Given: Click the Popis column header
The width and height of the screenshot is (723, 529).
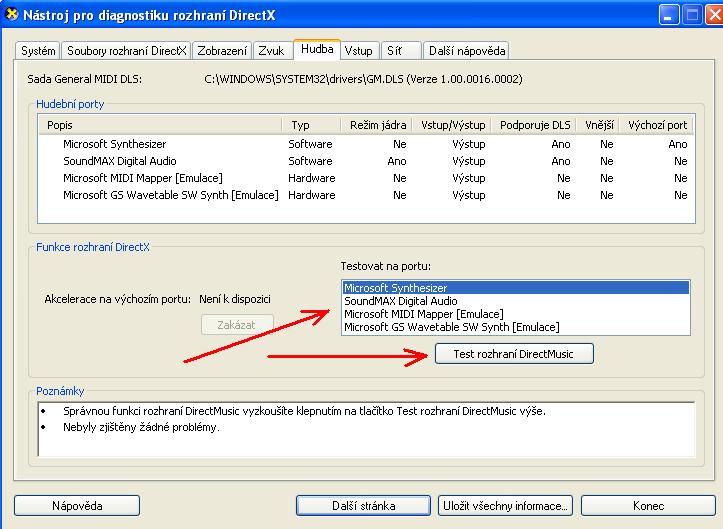Looking at the screenshot, I should pos(160,125).
